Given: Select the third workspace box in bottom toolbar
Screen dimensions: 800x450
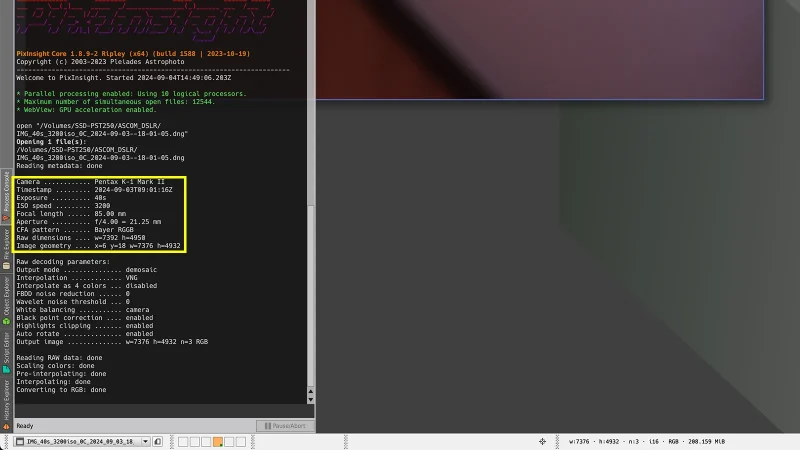Looking at the screenshot, I should pyautogui.click(x=206, y=441).
